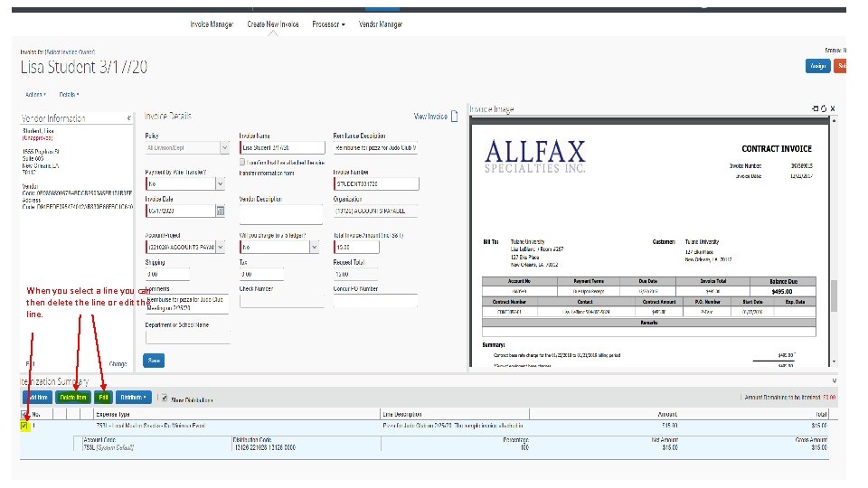Image resolution: width=868 pixels, height=488 pixels.
Task: Select the Create New Invoice tab
Action: pyautogui.click(x=273, y=24)
